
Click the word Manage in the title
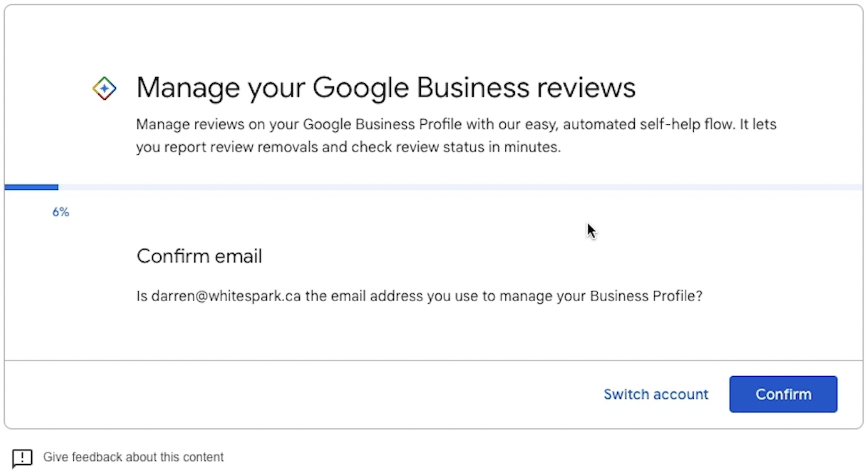coord(188,88)
